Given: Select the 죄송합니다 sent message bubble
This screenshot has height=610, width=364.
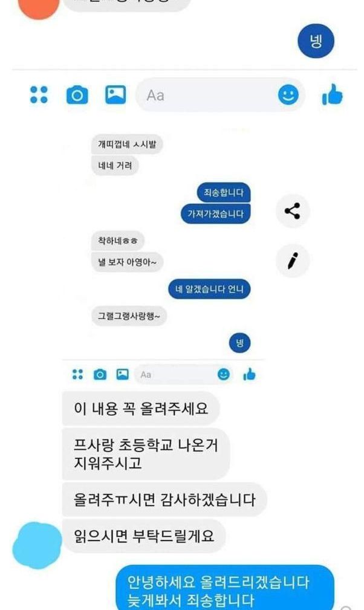Looking at the screenshot, I should pyautogui.click(x=224, y=192).
